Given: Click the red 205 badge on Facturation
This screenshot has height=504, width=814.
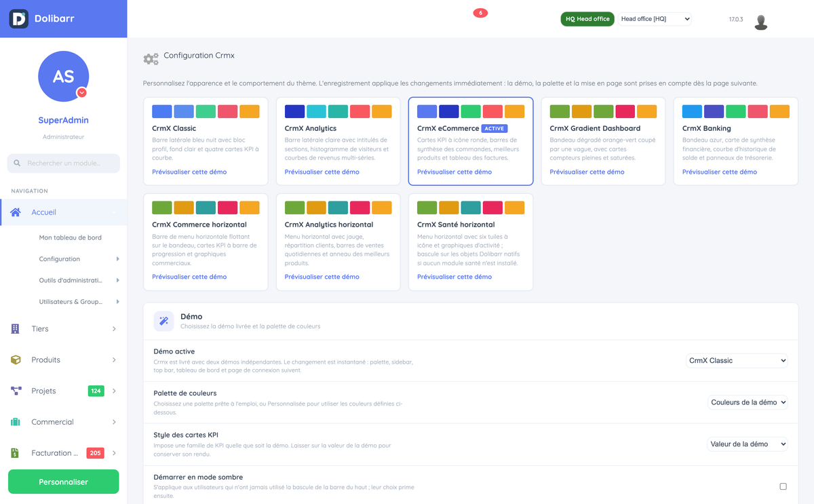Looking at the screenshot, I should (95, 453).
